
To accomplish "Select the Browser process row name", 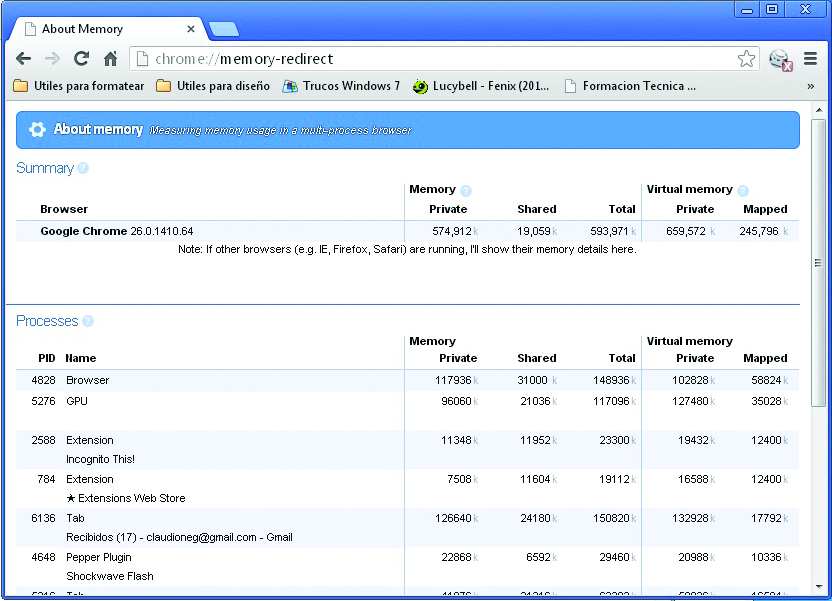I will pos(88,380).
